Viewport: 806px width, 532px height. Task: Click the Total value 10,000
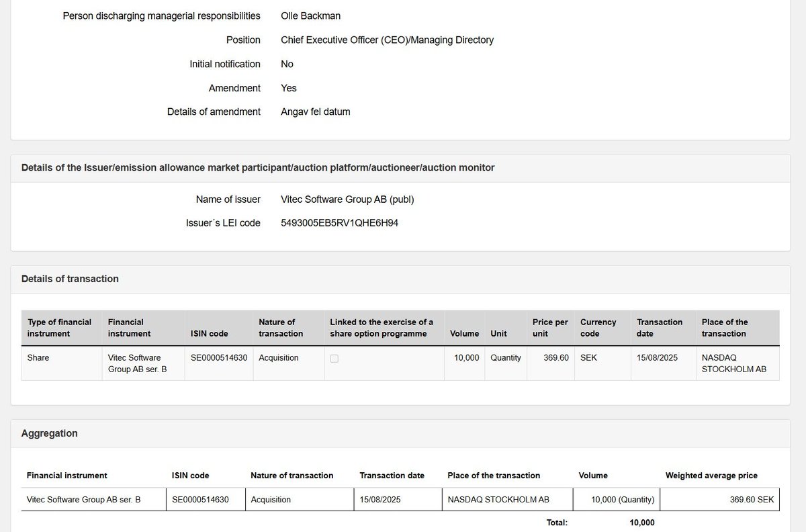(641, 522)
